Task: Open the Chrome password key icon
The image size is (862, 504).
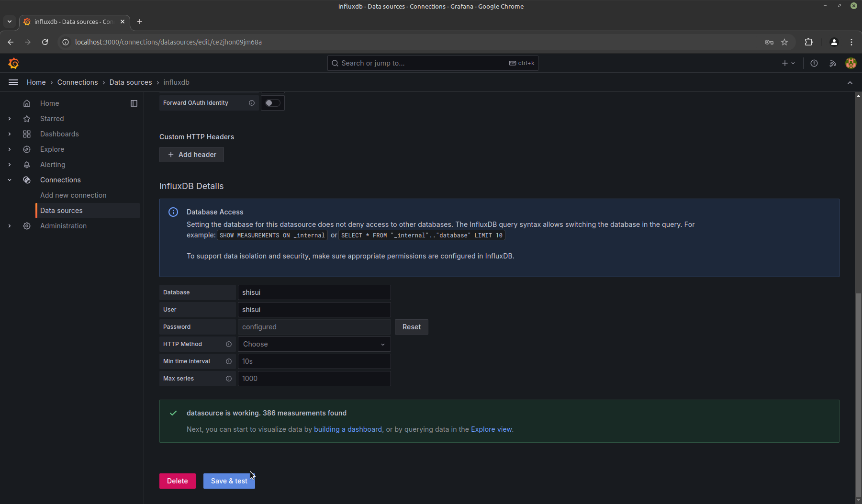Action: [x=769, y=42]
